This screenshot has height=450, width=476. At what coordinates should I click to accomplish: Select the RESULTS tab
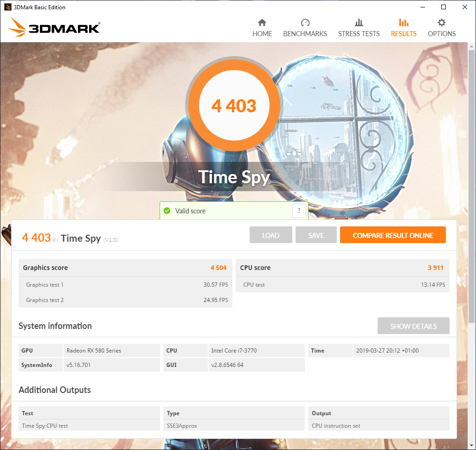point(404,28)
